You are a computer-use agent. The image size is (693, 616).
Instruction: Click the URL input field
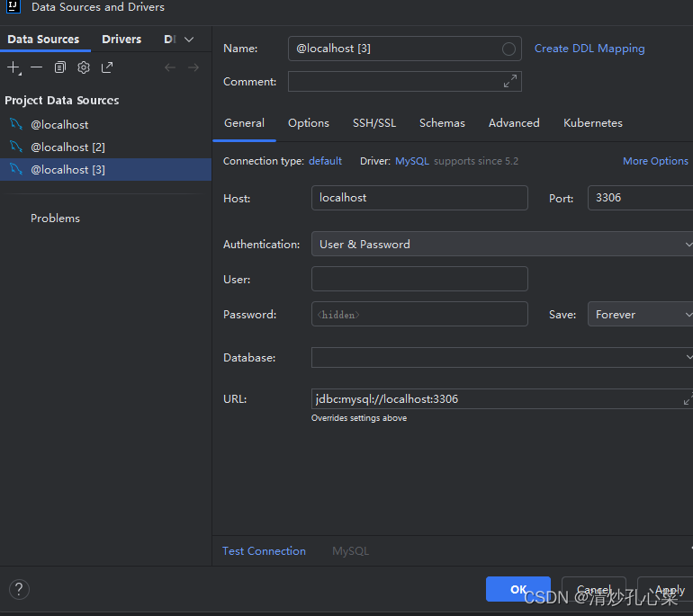point(502,398)
